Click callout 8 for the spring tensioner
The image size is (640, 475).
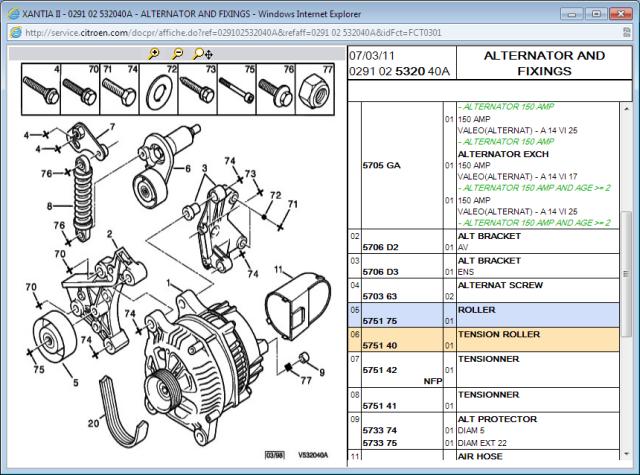tap(49, 206)
